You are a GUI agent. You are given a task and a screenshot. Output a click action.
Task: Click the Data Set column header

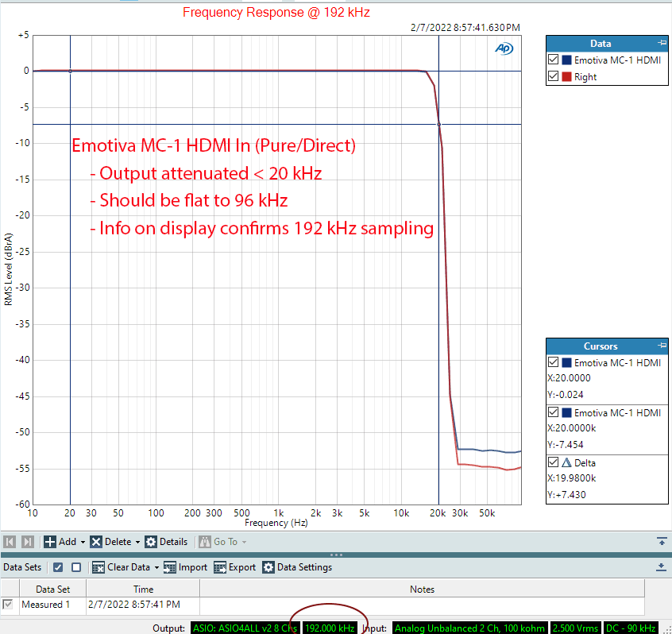point(52,589)
